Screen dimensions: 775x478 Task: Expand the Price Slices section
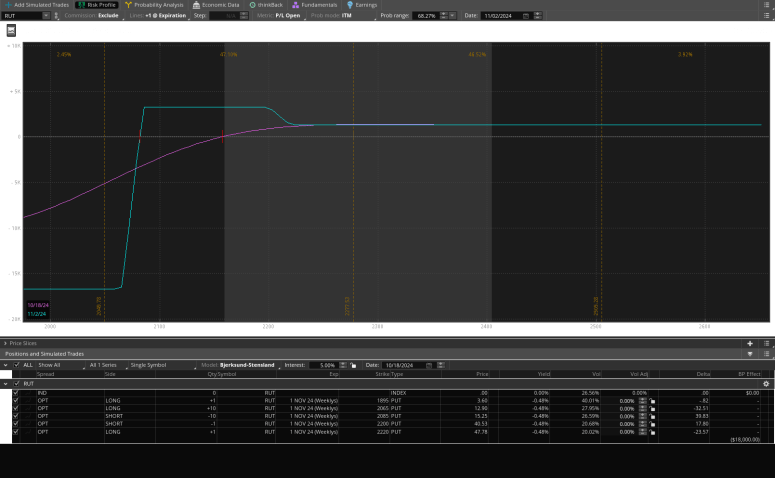pos(5,343)
